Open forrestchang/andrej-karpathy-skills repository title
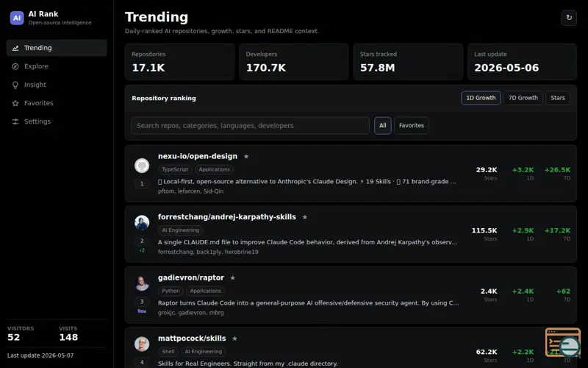This screenshot has height=368, width=588. (x=227, y=217)
